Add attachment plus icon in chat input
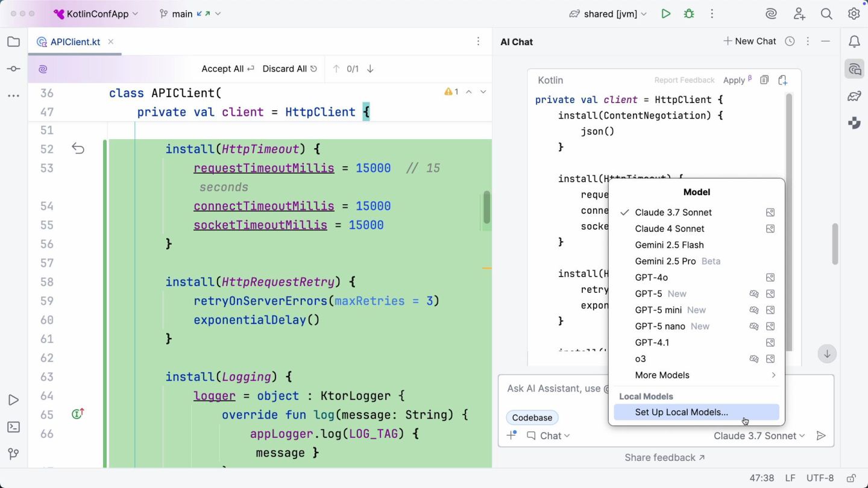Screen dimensions: 868x488 [512, 435]
